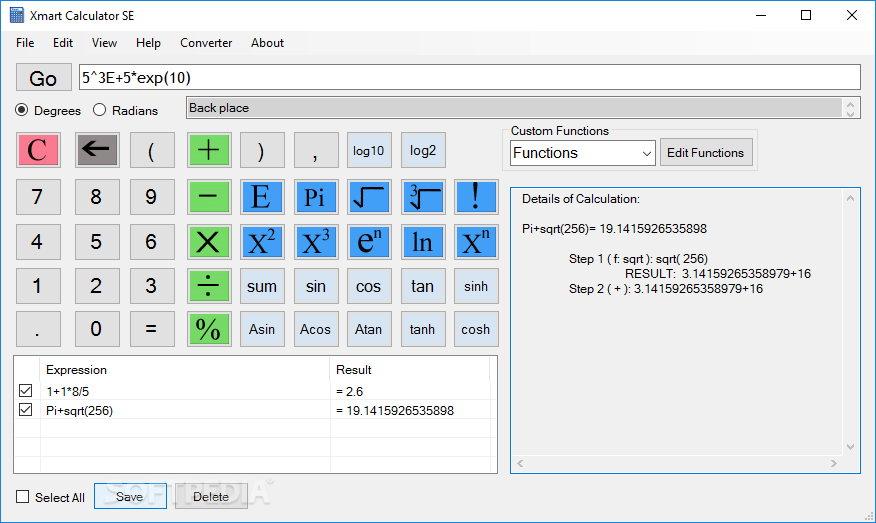876x523 pixels.
Task: Click the cosh function button
Action: (476, 329)
